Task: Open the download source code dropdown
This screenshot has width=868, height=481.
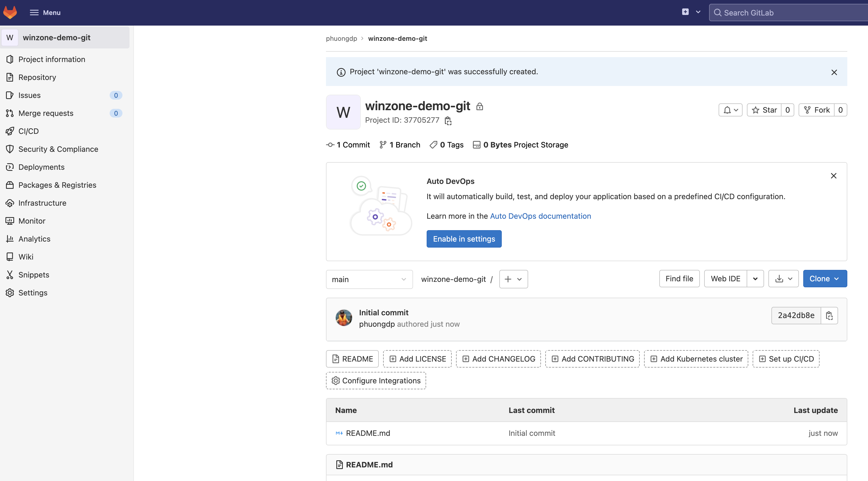Action: [783, 279]
